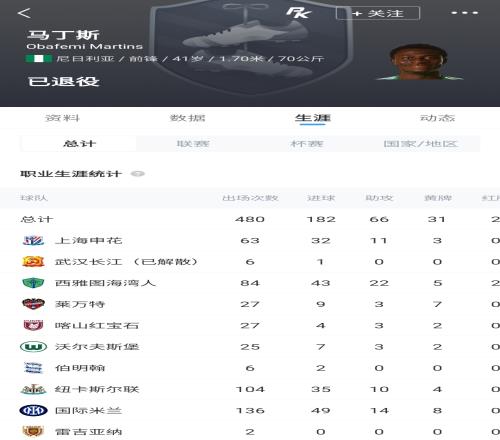Tap Obafemi Martins player photo
The width and height of the screenshot is (500, 440).
(419, 62)
